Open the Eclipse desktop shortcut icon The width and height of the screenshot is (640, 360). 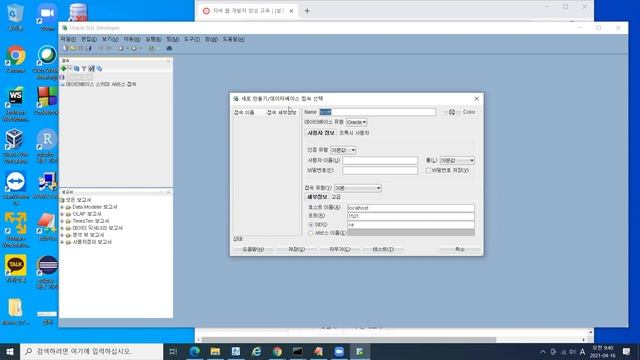click(x=47, y=272)
